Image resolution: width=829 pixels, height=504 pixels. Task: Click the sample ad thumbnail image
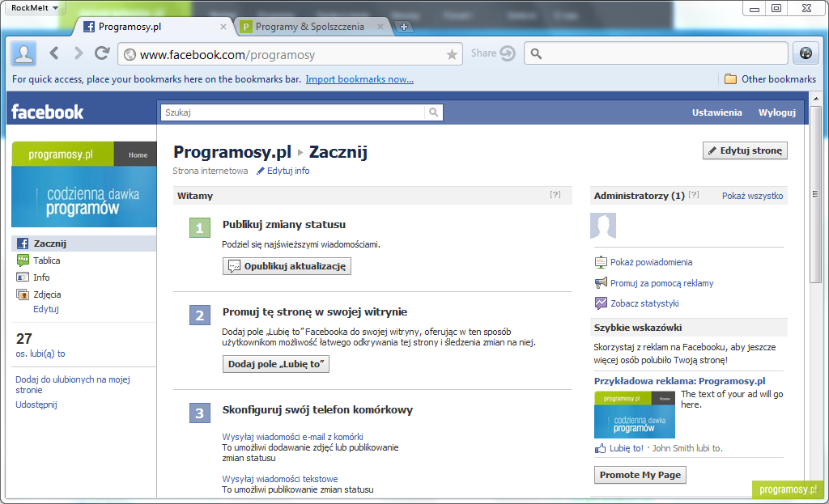[x=635, y=415]
